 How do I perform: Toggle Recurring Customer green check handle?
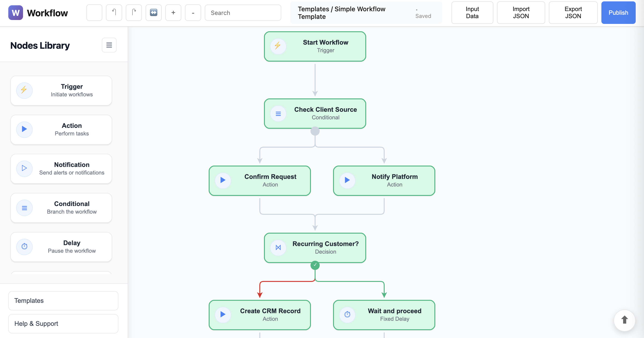click(315, 265)
